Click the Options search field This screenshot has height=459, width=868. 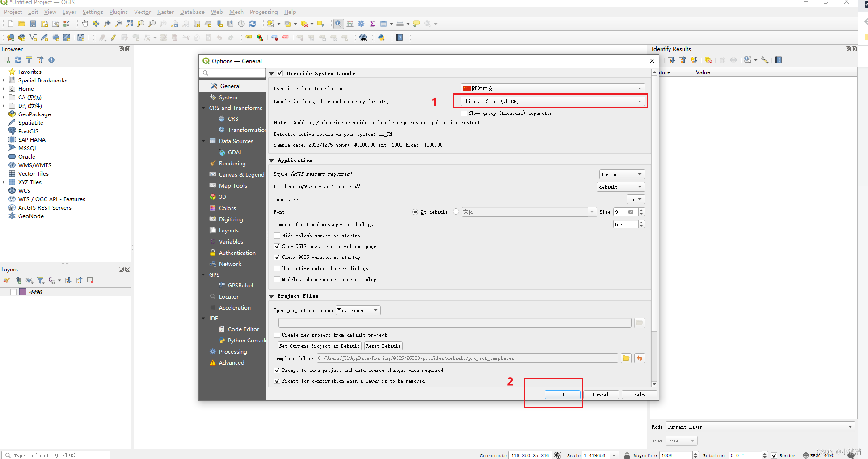233,73
